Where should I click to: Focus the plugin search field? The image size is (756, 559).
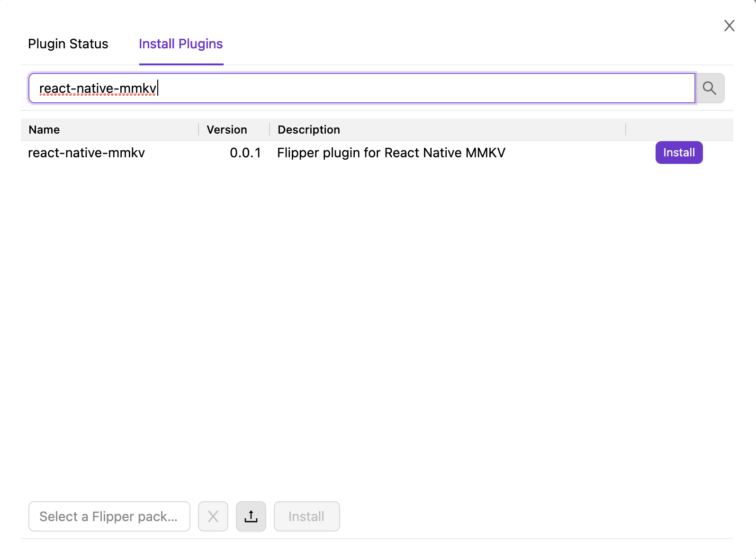(x=362, y=88)
